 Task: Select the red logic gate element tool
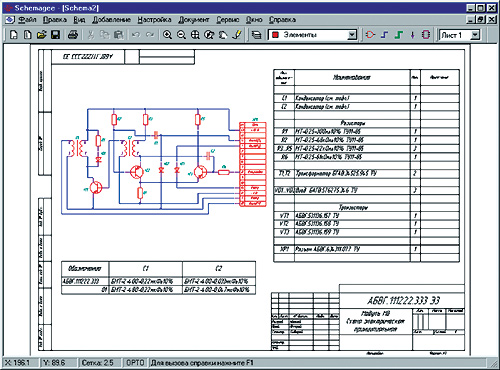pyautogui.click(x=370, y=35)
